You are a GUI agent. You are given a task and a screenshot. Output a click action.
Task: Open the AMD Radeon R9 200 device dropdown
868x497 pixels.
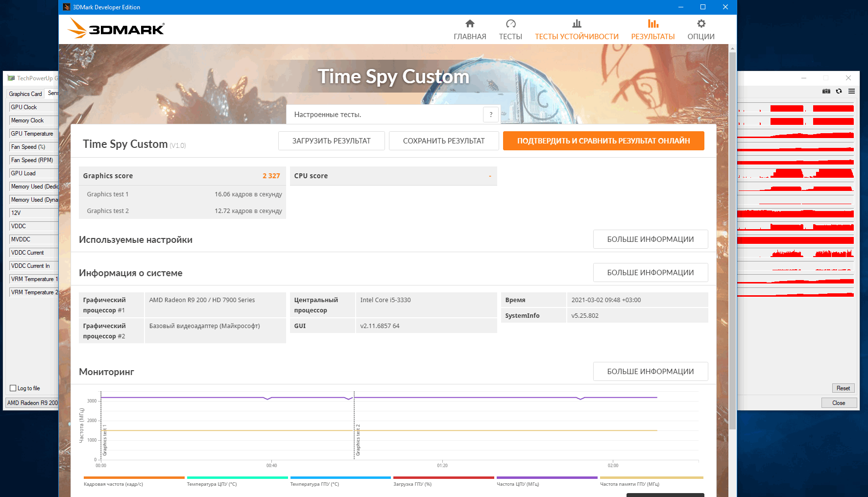coord(32,403)
